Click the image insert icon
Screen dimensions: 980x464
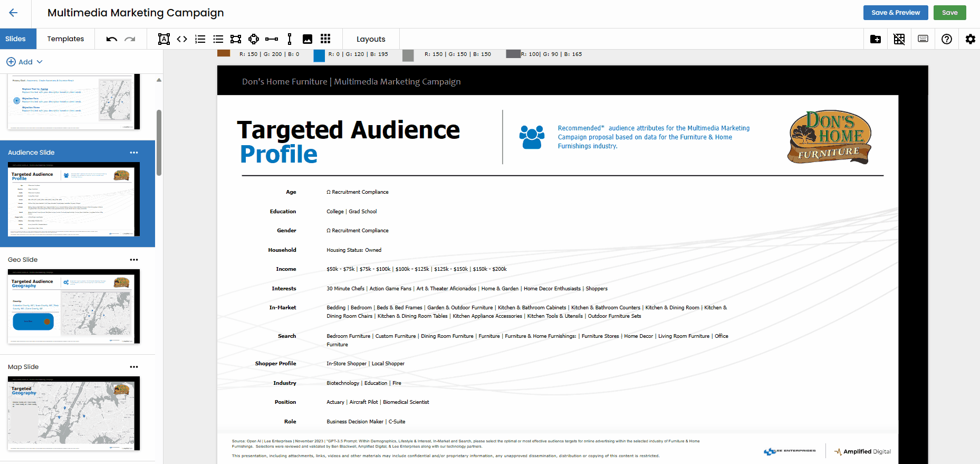tap(308, 39)
